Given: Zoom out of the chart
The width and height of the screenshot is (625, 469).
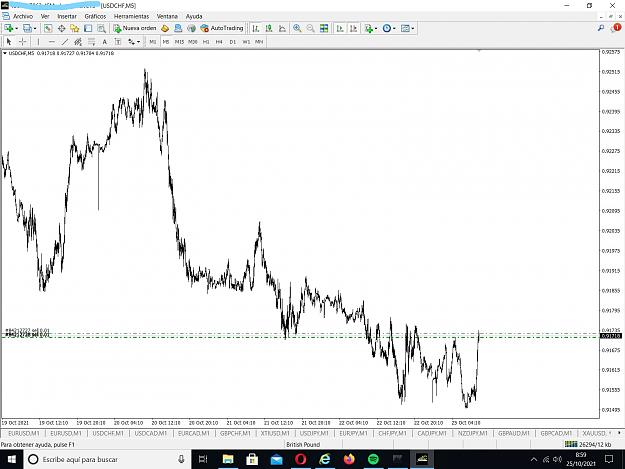Looking at the screenshot, I should point(310,28).
